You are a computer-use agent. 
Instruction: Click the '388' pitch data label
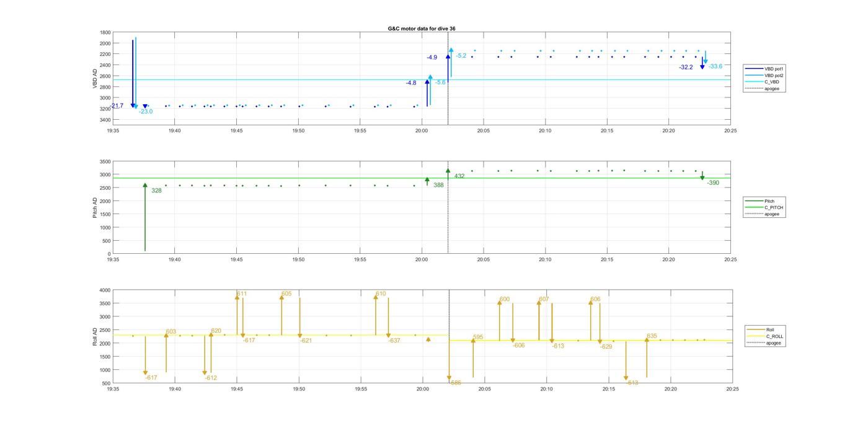pos(438,185)
